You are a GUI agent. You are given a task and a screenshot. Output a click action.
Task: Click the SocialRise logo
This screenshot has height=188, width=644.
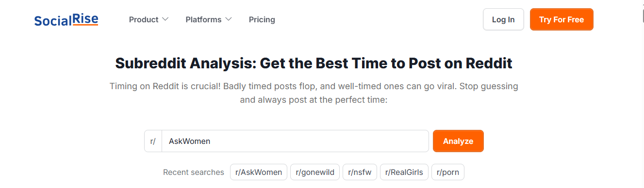pyautogui.click(x=66, y=19)
